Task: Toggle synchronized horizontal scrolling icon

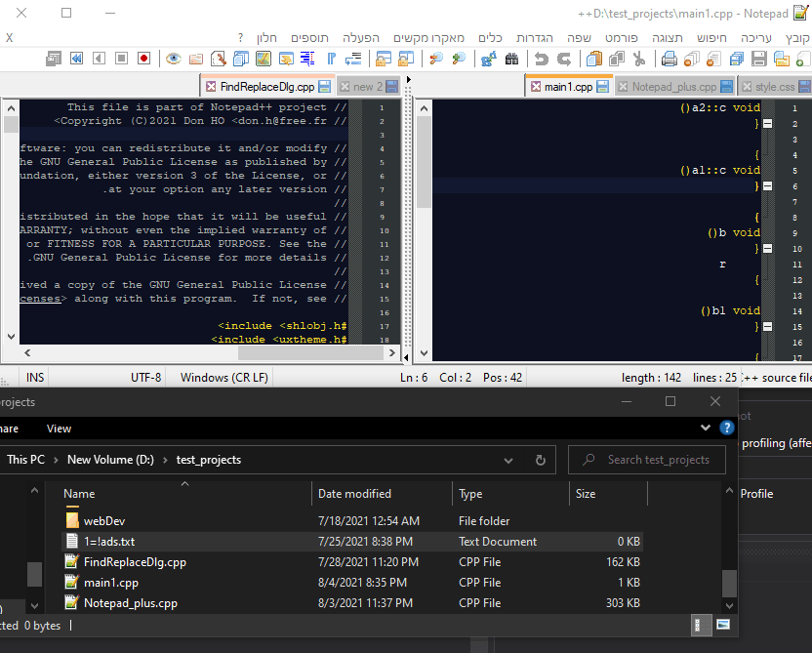Action: tap(384, 59)
